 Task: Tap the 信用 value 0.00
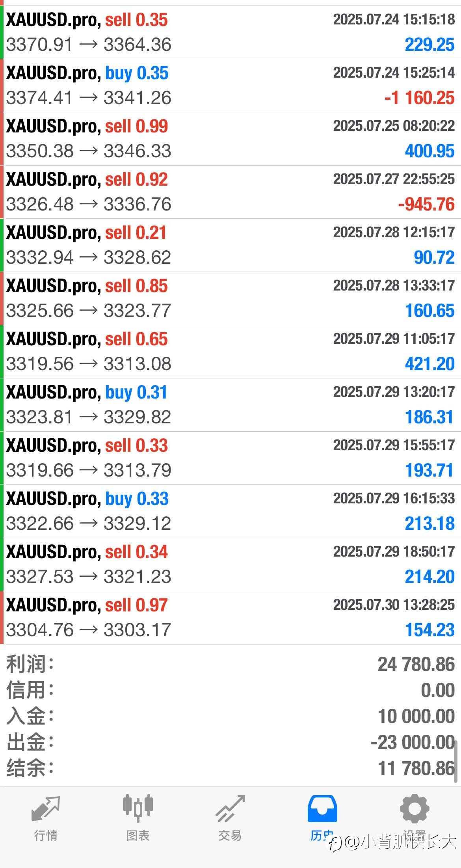(438, 690)
